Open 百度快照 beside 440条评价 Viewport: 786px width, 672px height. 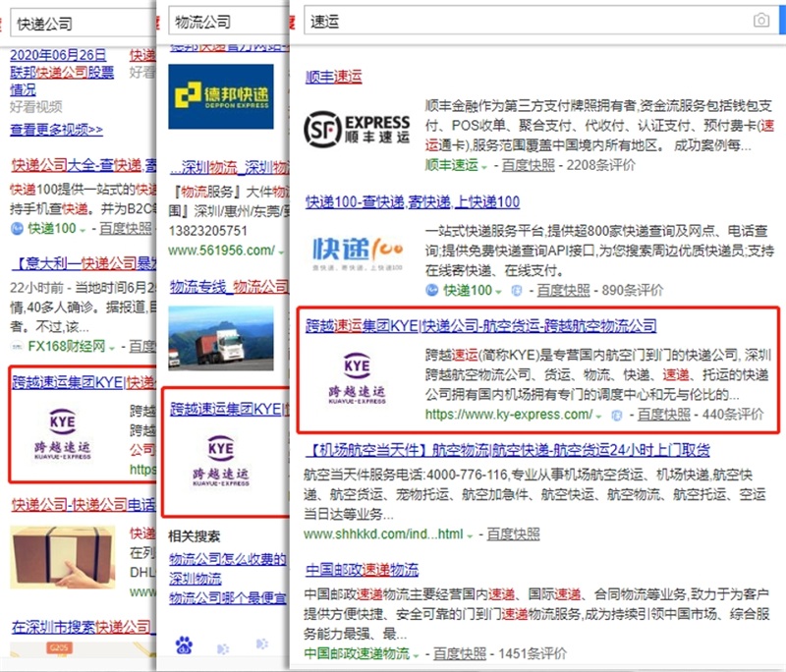pos(664,415)
